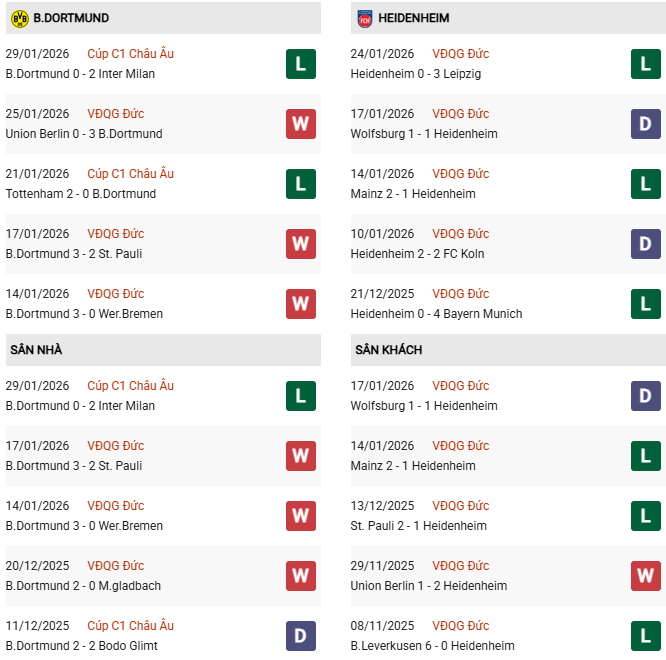Click L badge for Heidenheim 0-3 Leipzig
Screen dimensions: 666x660
[646, 64]
